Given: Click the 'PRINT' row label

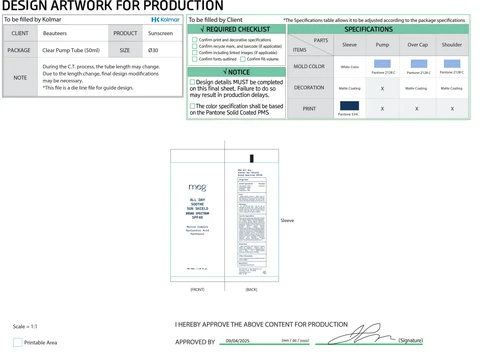Looking at the screenshot, I should click(309, 109).
